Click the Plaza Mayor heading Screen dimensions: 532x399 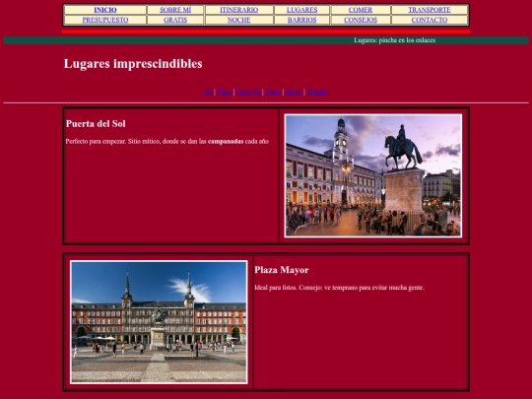[282, 270]
